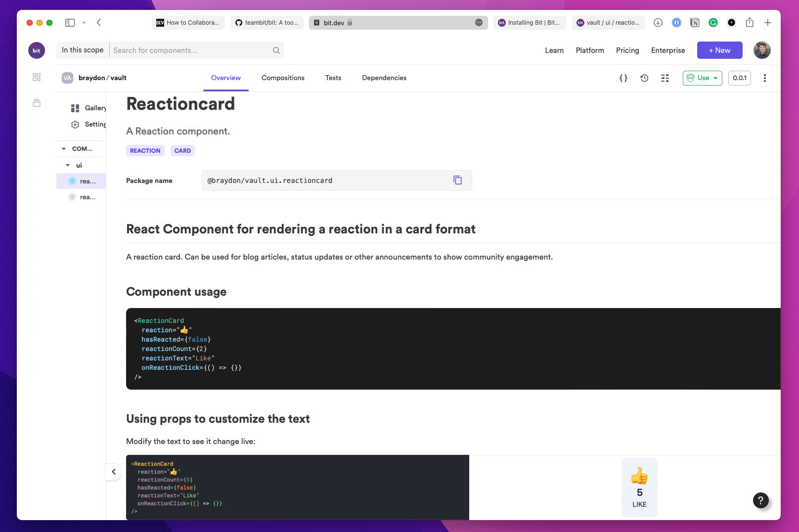Screen dimensions: 799x532
Task: Open the collections stack sidebar icon
Action: [37, 103]
